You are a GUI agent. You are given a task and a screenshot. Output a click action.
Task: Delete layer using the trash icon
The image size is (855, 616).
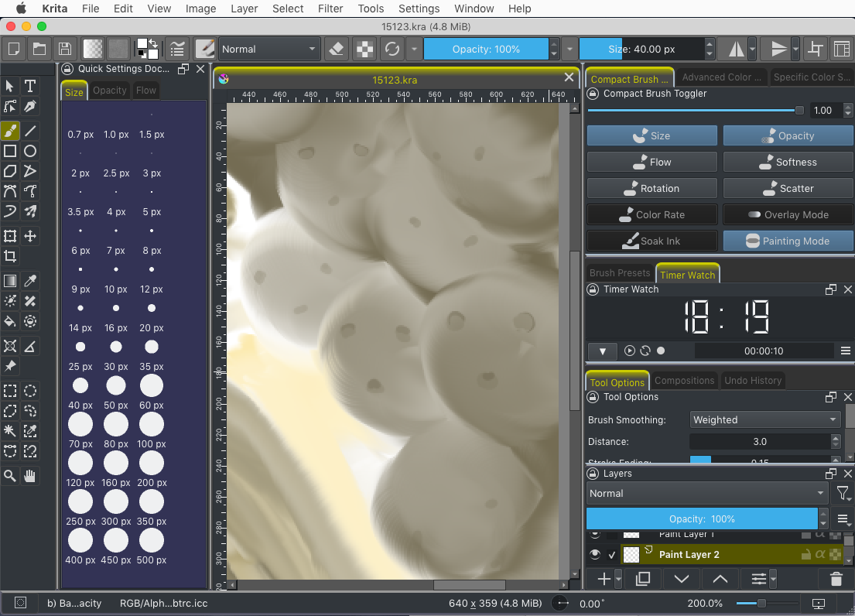click(836, 579)
